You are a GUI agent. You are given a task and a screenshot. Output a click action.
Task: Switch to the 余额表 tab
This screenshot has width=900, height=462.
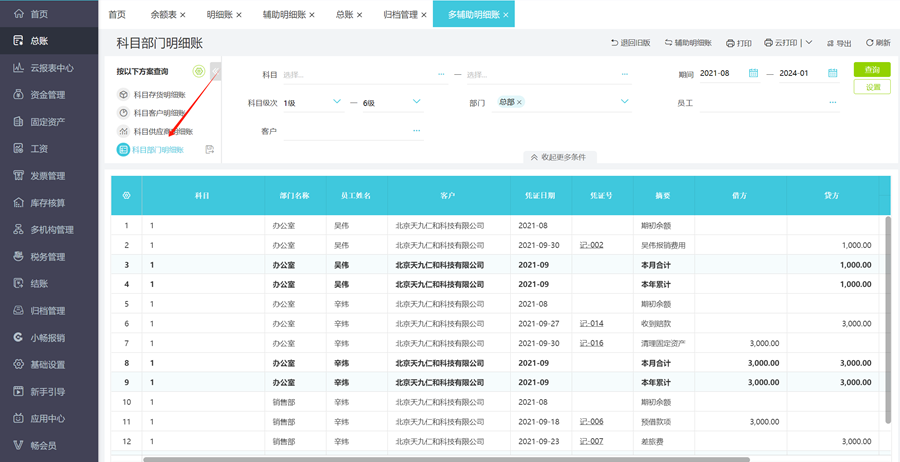tap(163, 15)
